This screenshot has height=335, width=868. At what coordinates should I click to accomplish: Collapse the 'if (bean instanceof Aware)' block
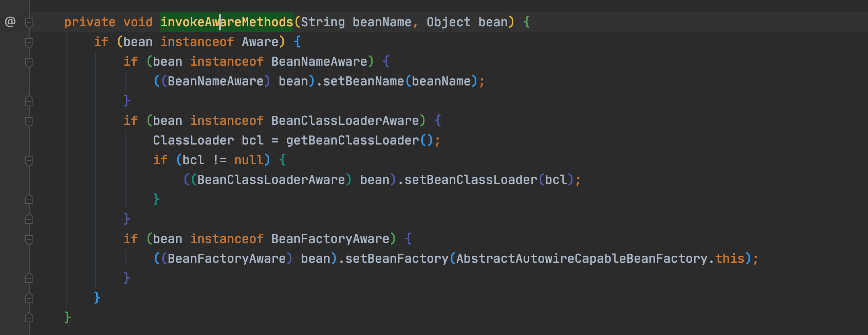29,42
